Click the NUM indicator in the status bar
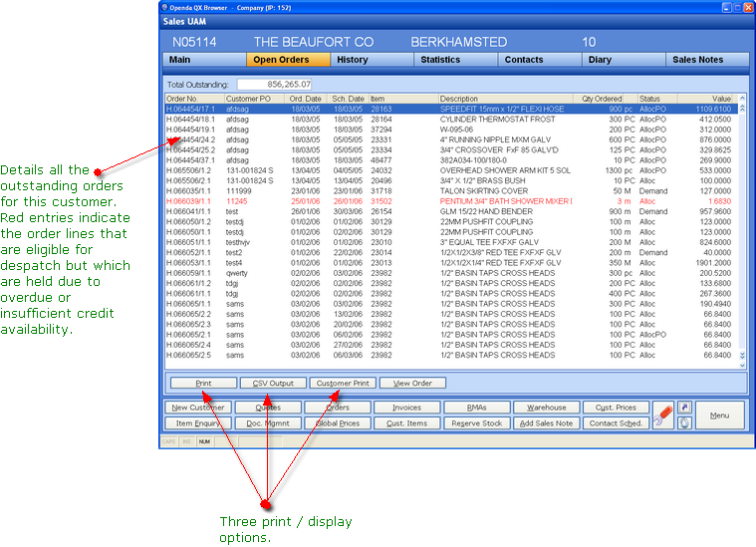The height and width of the screenshot is (547, 756). click(204, 441)
